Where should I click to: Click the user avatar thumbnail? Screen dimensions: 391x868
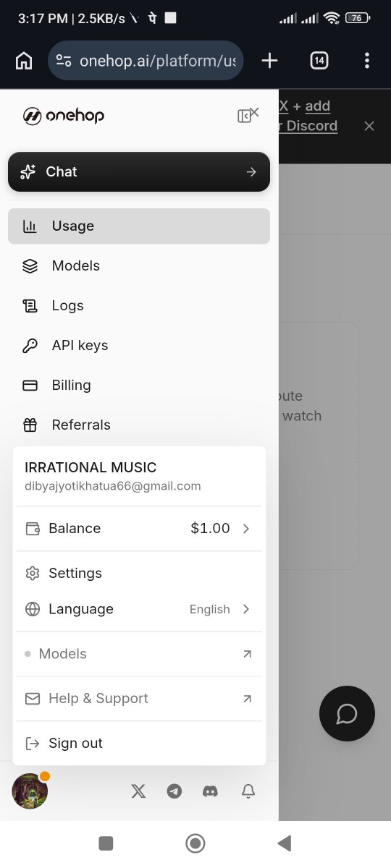[x=30, y=791]
